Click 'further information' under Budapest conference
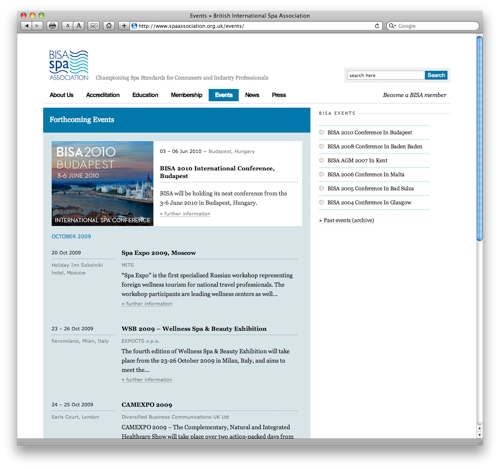 point(185,214)
